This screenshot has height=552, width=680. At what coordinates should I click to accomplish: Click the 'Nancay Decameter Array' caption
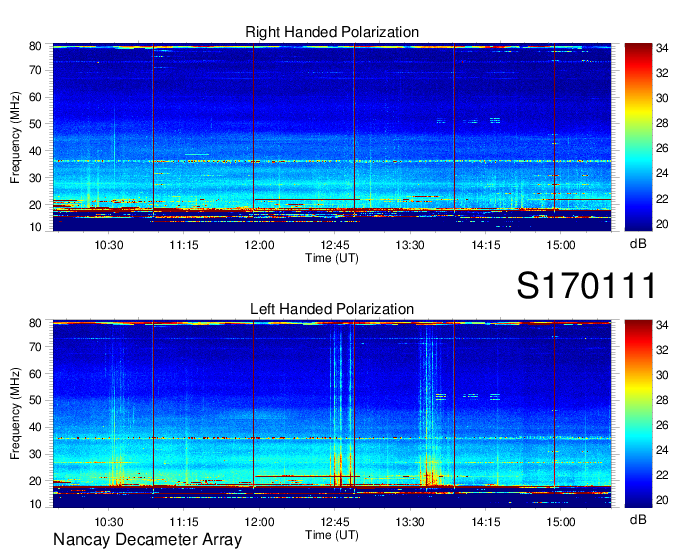(x=147, y=540)
